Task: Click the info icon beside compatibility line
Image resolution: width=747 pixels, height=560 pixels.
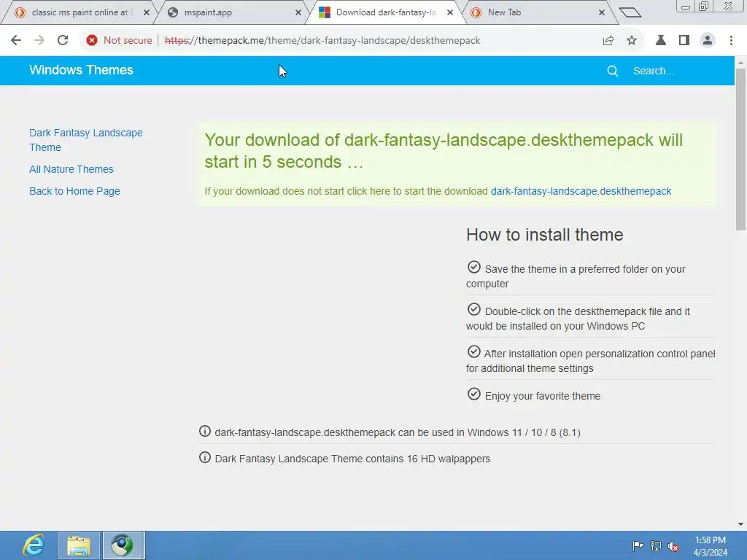Action: [205, 432]
